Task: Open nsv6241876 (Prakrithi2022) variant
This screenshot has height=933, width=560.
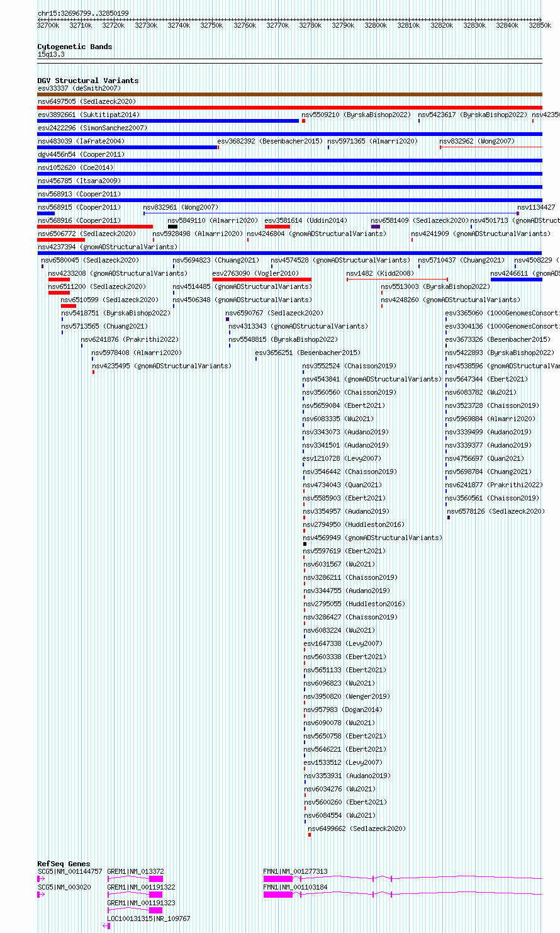Action: click(130, 339)
